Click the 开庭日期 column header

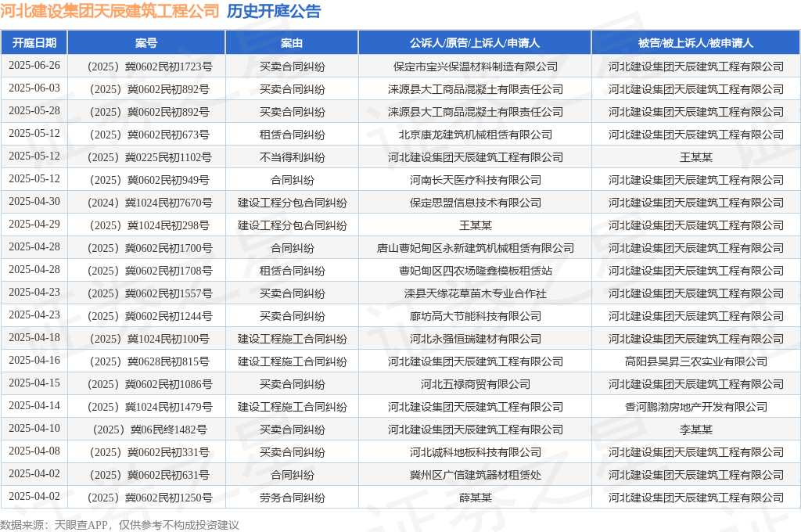click(34, 43)
